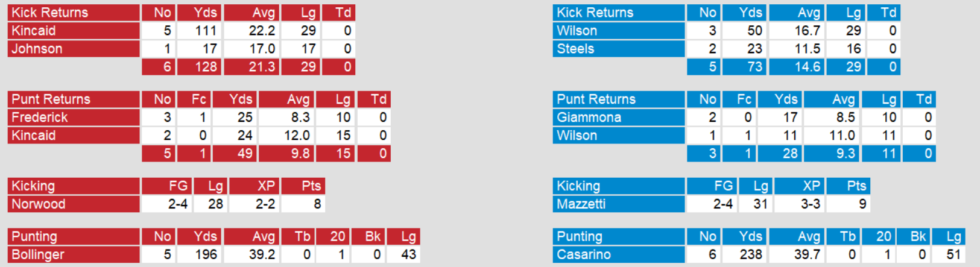Click the blue Kicking header label

tap(619, 186)
